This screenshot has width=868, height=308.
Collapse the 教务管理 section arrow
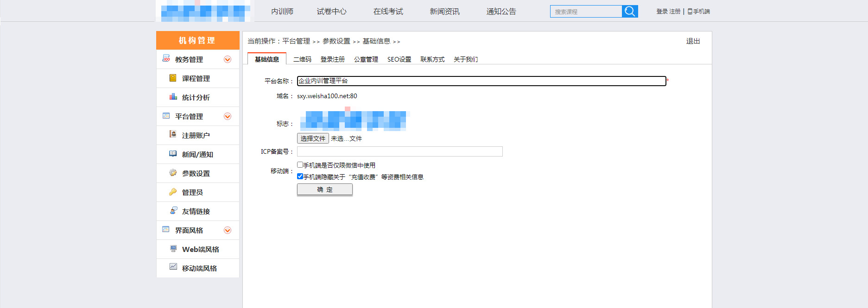(x=228, y=59)
